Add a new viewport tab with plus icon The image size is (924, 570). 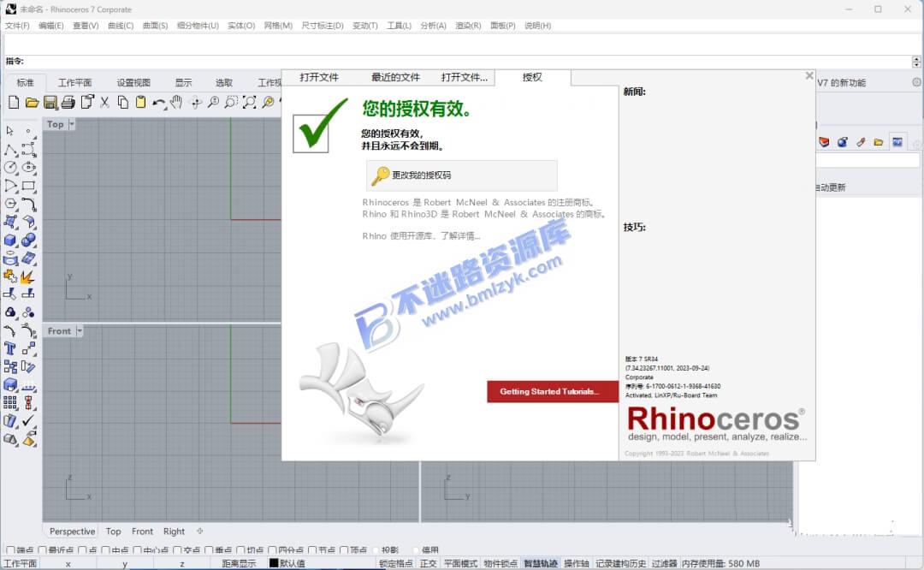199,531
